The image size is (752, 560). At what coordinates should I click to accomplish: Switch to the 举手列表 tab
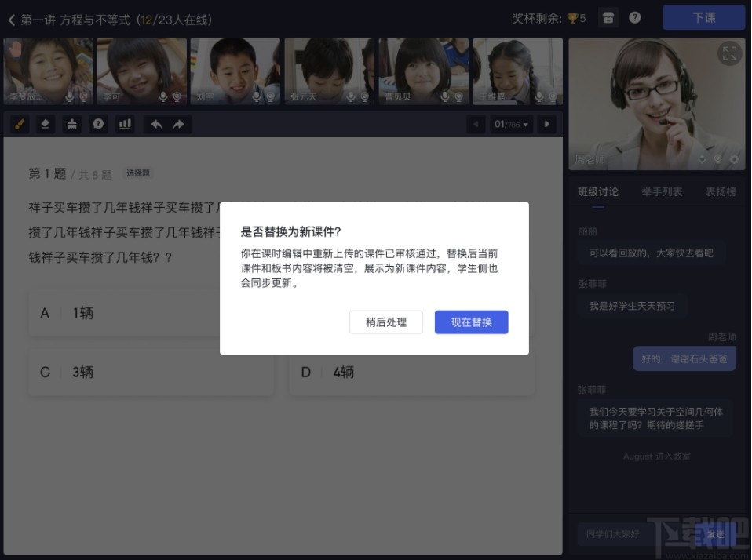[663, 191]
